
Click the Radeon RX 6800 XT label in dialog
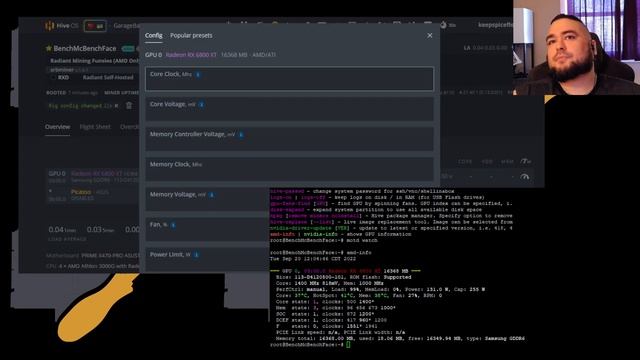point(191,55)
